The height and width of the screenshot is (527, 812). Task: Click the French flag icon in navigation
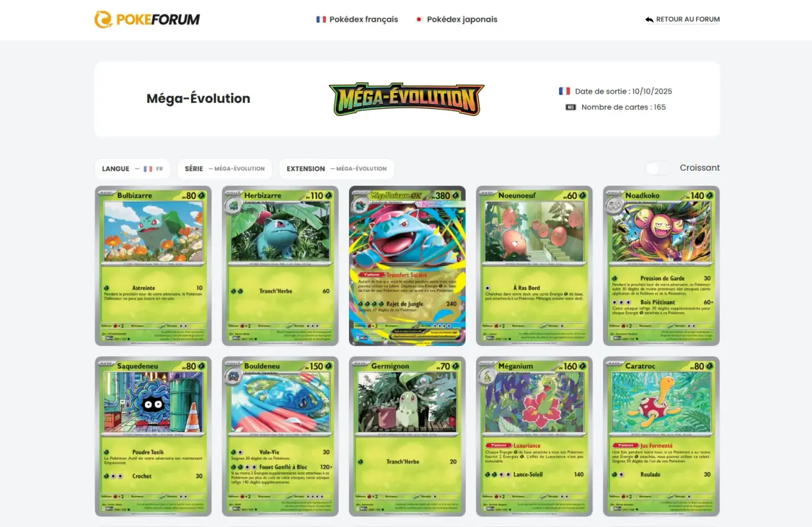pyautogui.click(x=321, y=19)
